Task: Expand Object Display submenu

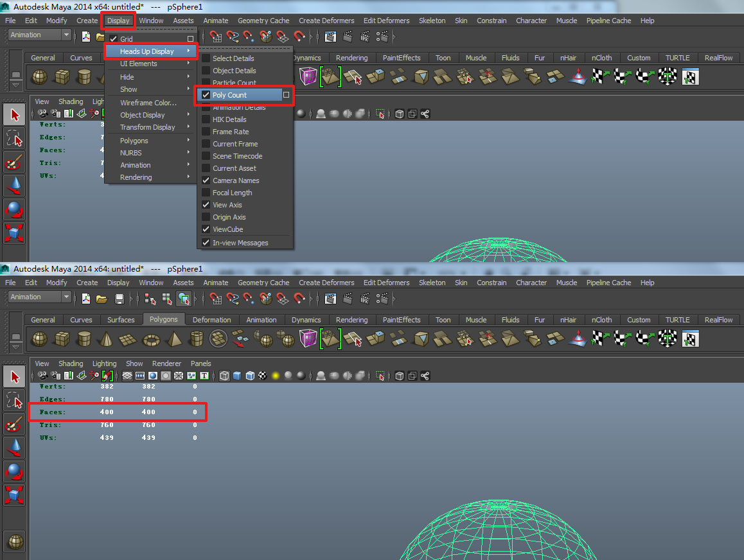Action: (151, 115)
